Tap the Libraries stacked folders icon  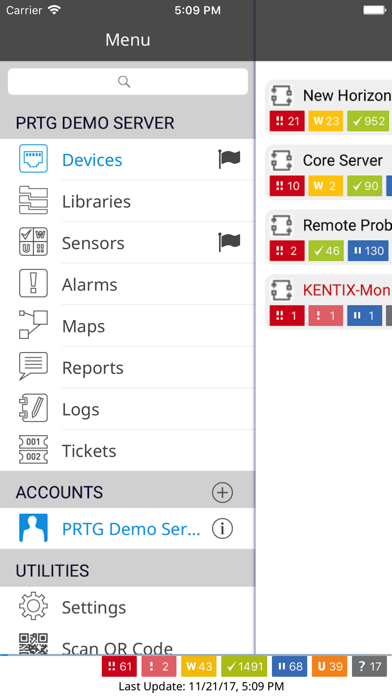click(x=33, y=200)
